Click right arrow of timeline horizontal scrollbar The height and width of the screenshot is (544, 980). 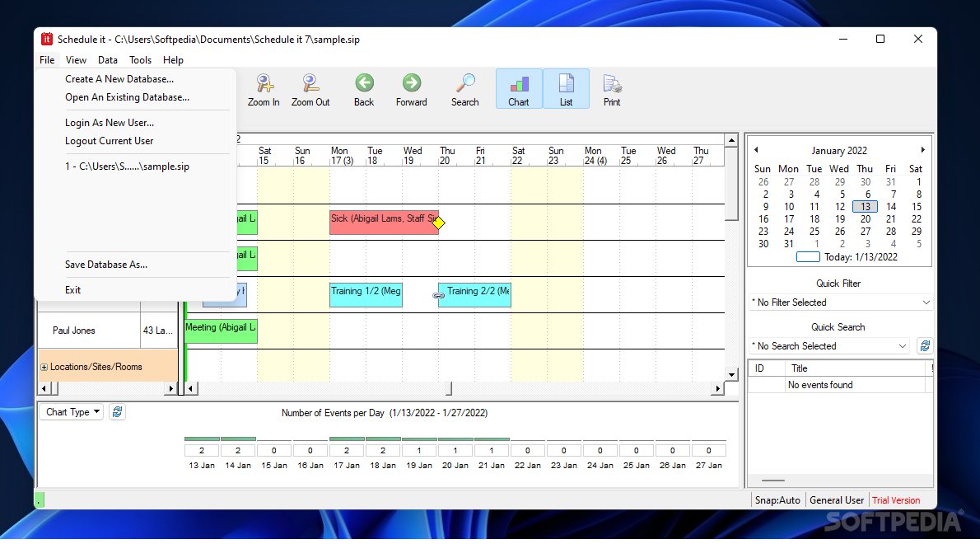click(x=717, y=389)
